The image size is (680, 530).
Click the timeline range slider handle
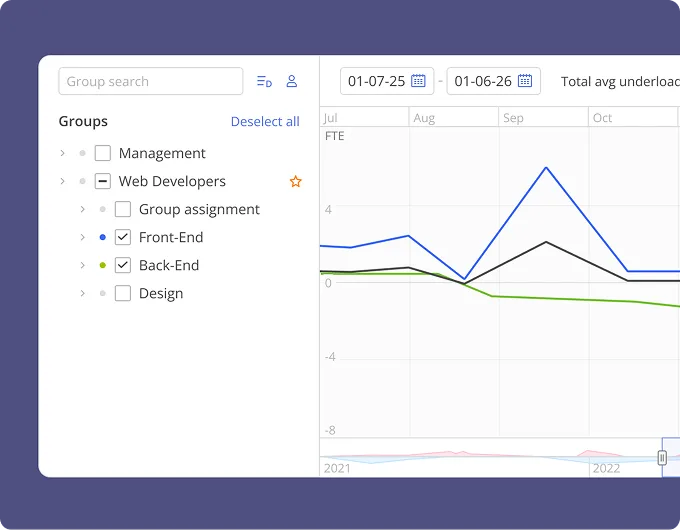coord(662,457)
